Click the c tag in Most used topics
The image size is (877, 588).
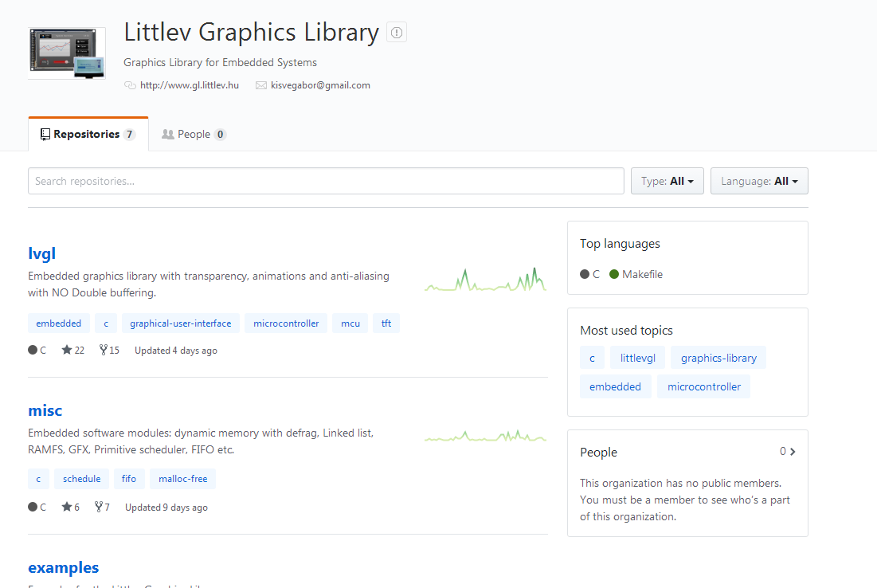click(x=593, y=358)
